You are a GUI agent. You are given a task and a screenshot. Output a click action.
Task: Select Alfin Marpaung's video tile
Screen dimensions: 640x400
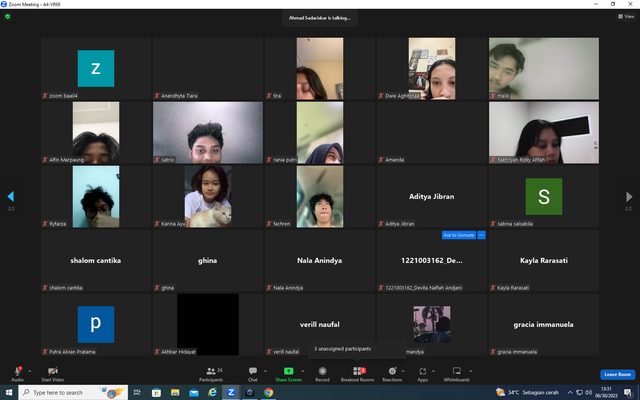click(x=96, y=133)
